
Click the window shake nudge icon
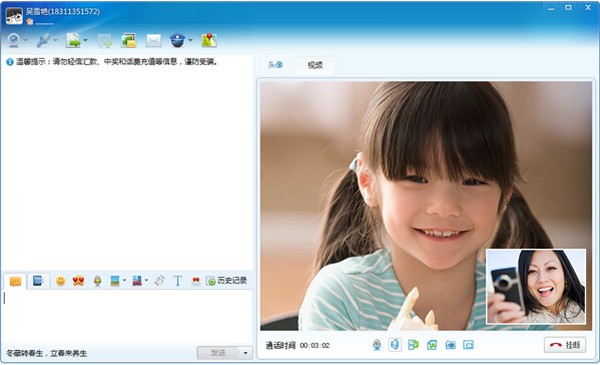[159, 281]
